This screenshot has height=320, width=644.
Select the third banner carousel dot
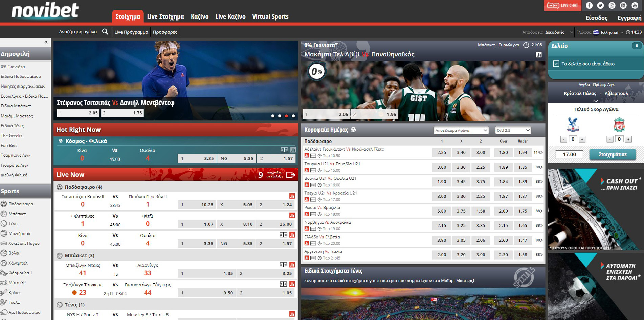(286, 116)
